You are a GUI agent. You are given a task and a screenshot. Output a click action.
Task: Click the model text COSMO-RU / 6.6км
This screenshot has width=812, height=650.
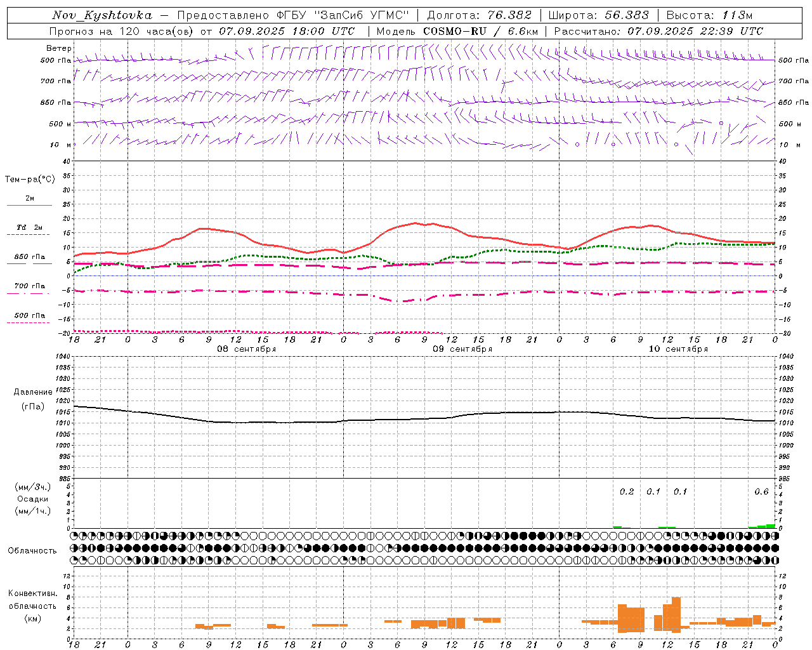pos(480,31)
